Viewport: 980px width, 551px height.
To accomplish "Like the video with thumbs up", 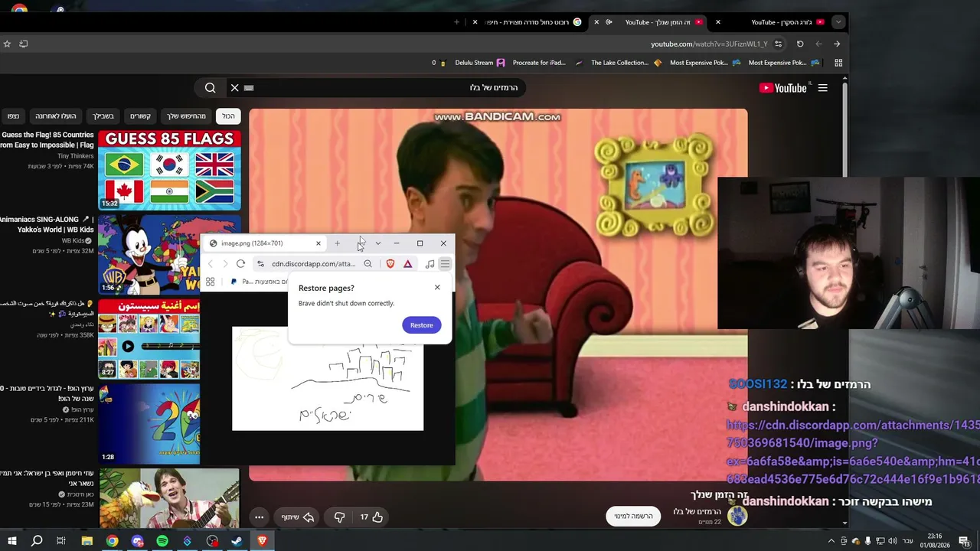I will click(371, 517).
